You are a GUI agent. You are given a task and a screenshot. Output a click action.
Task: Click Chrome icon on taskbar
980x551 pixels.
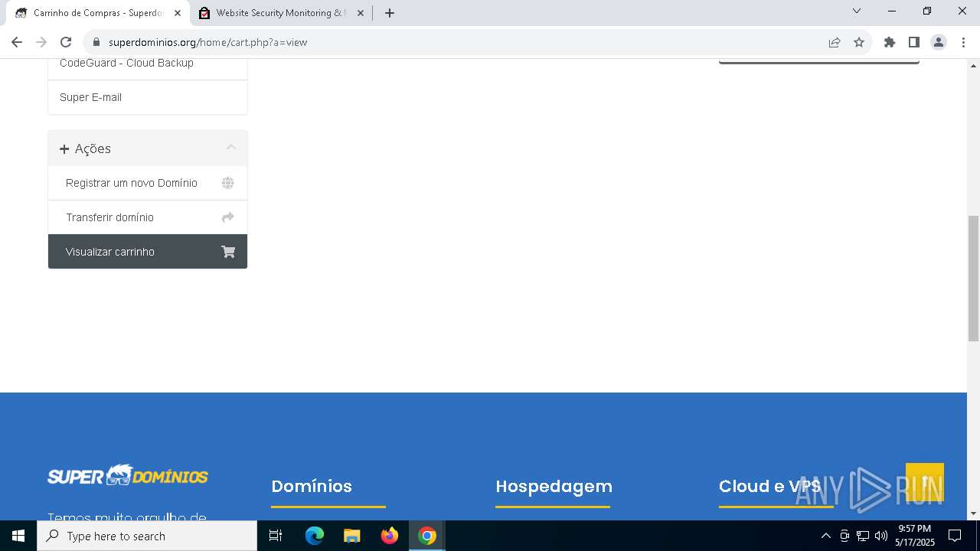coord(427,536)
